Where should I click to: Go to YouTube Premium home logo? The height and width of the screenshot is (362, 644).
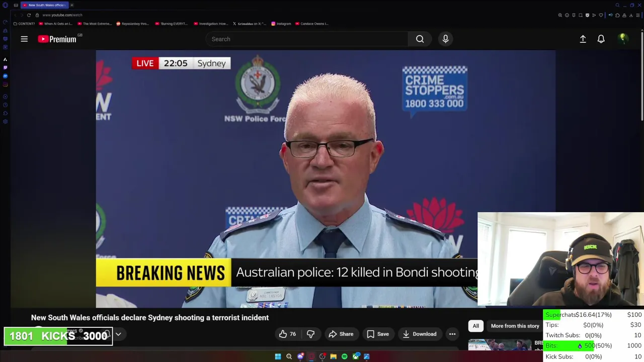(57, 39)
